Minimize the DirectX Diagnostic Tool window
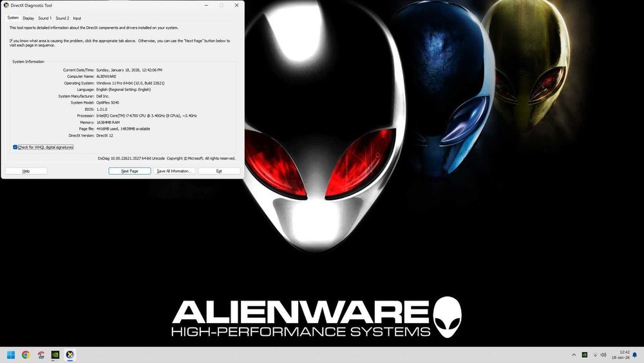The image size is (644, 363). [206, 5]
